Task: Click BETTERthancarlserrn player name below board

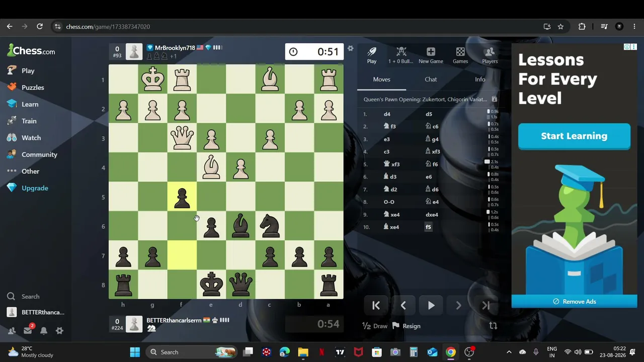Action: 174,320
